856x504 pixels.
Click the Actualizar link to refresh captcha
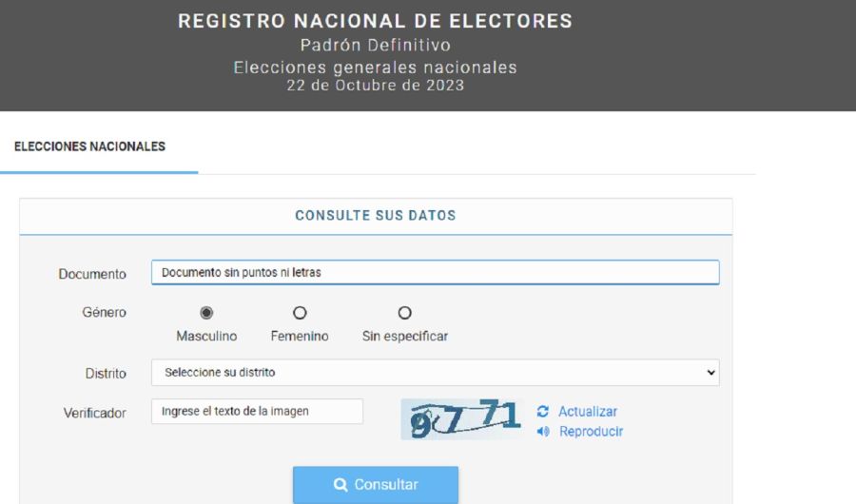click(588, 411)
